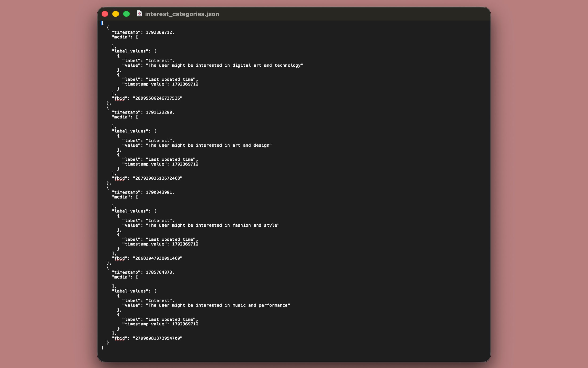The image size is (588, 368).
Task: Click timestamp 1785764873 line
Action: (143, 272)
